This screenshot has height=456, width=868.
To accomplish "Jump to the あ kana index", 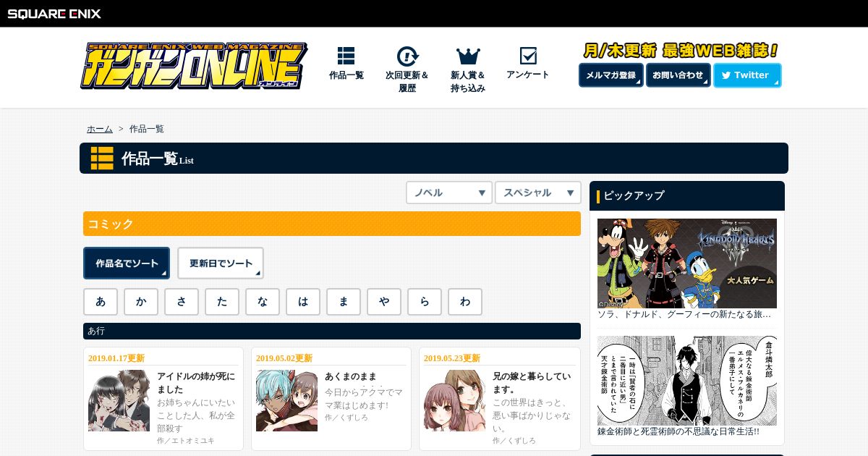I will click(x=101, y=302).
